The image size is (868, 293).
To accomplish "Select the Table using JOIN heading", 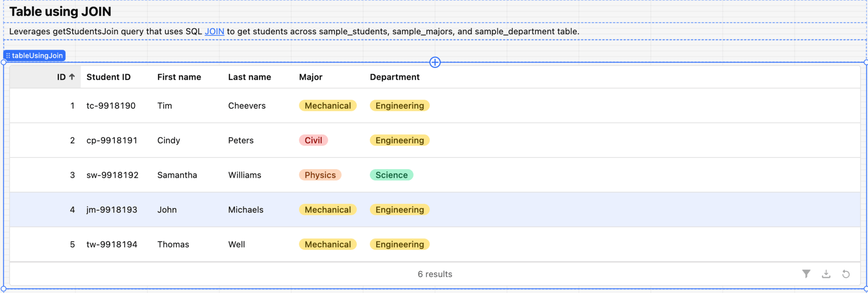I will point(60,12).
